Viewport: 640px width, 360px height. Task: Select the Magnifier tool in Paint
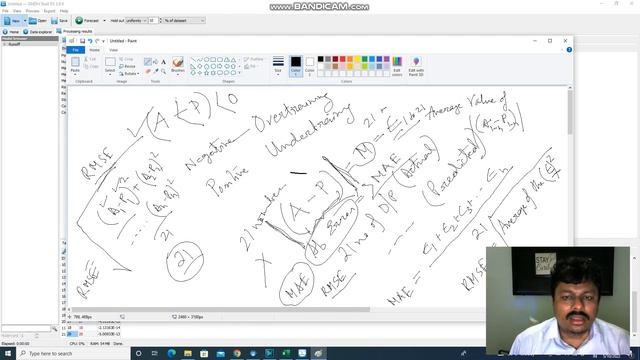[x=163, y=71]
